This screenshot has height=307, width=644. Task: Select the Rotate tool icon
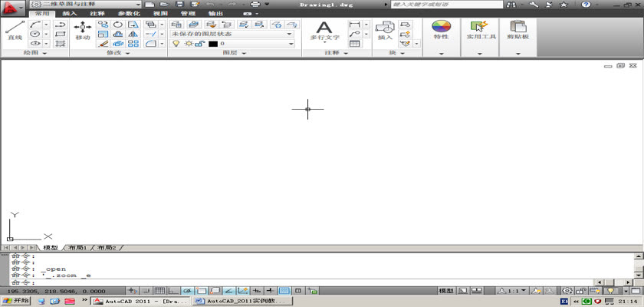pos(118,25)
